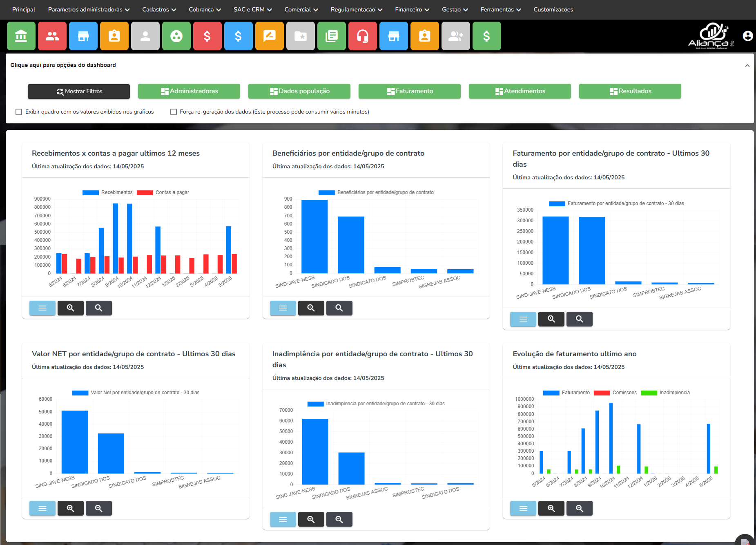The height and width of the screenshot is (545, 756).
Task: Enable 'Exibir quadro com os valores exibidos nos gráficos'
Action: pos(19,112)
